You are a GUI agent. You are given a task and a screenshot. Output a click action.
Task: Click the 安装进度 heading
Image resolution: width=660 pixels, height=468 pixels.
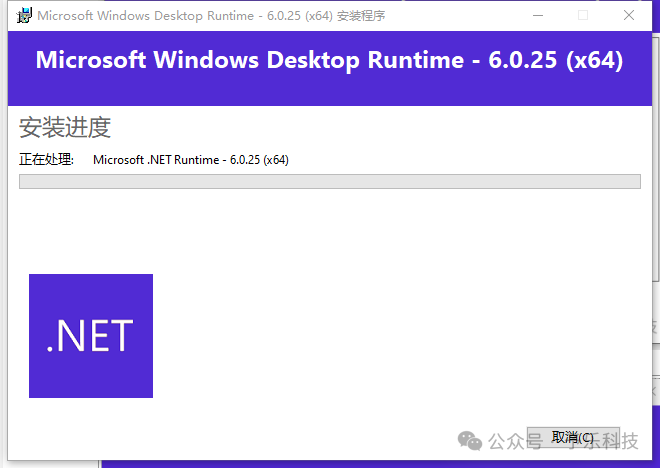pos(65,127)
